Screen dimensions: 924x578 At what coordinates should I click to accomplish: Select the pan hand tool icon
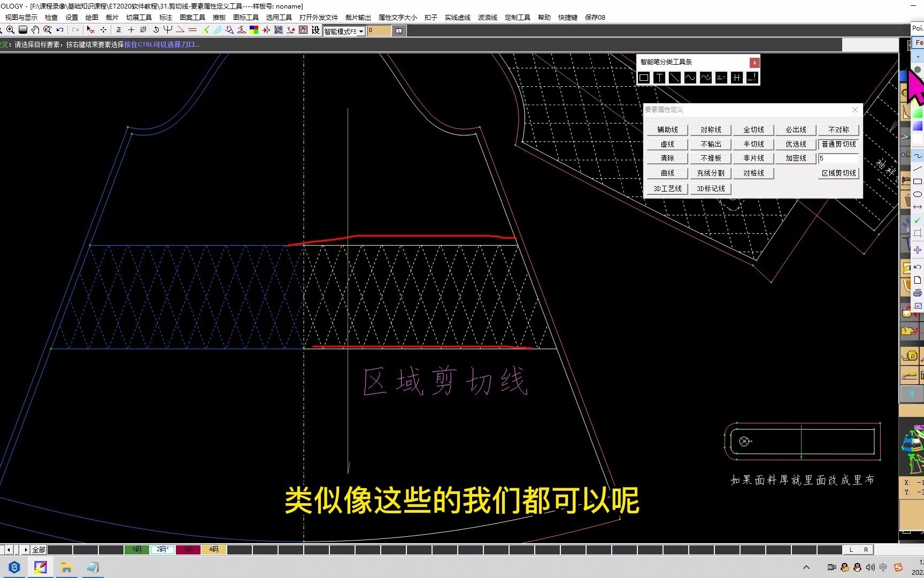pos(35,30)
